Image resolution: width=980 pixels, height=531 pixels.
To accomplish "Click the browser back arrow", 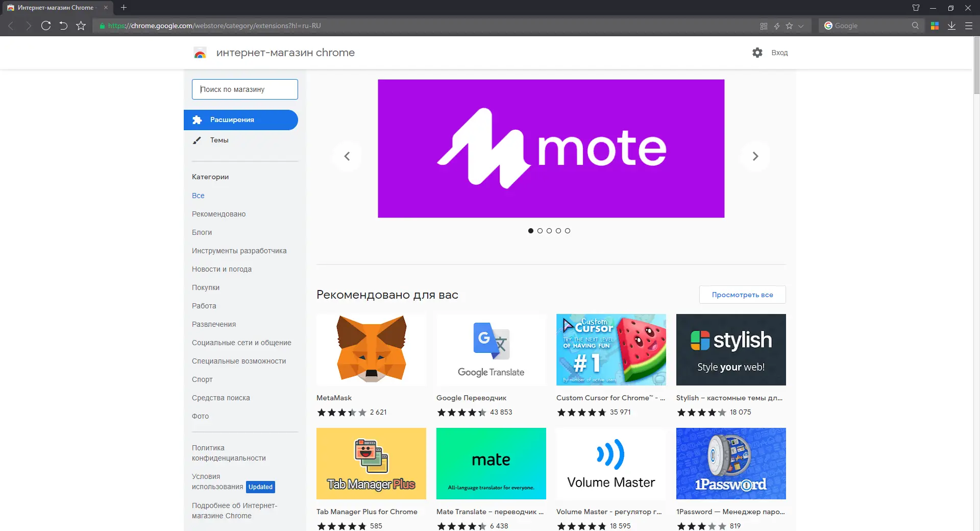I will pos(11,26).
